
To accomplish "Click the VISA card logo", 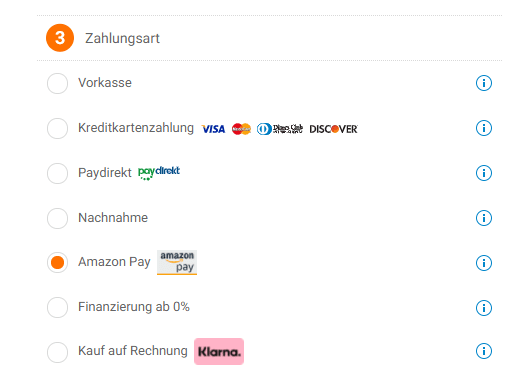I will [x=213, y=129].
